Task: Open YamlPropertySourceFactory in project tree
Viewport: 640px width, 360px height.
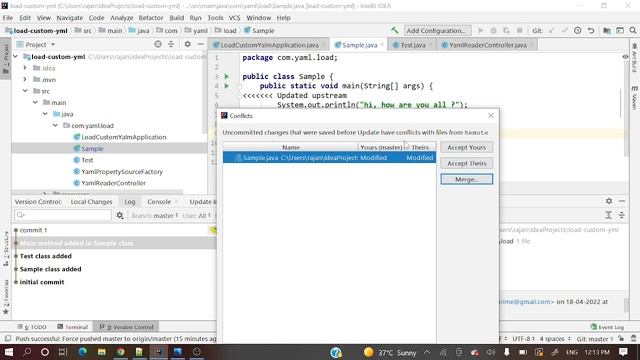Action: click(x=122, y=171)
